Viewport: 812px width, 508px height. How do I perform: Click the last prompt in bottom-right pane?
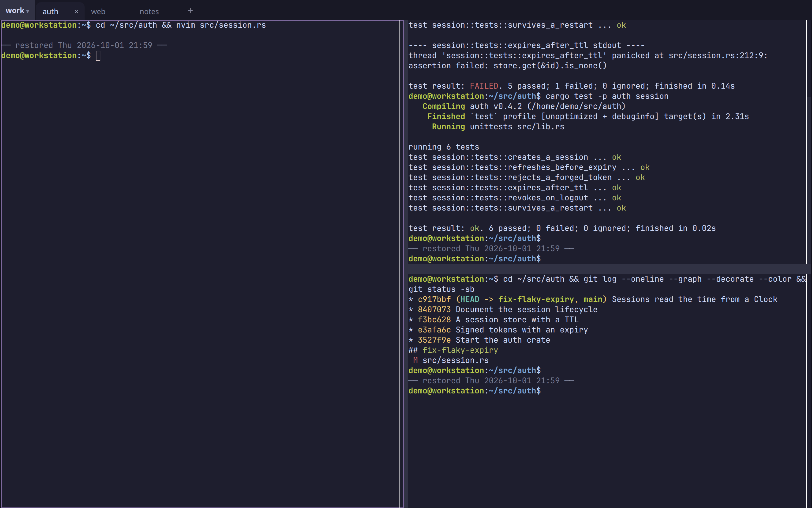(475, 391)
